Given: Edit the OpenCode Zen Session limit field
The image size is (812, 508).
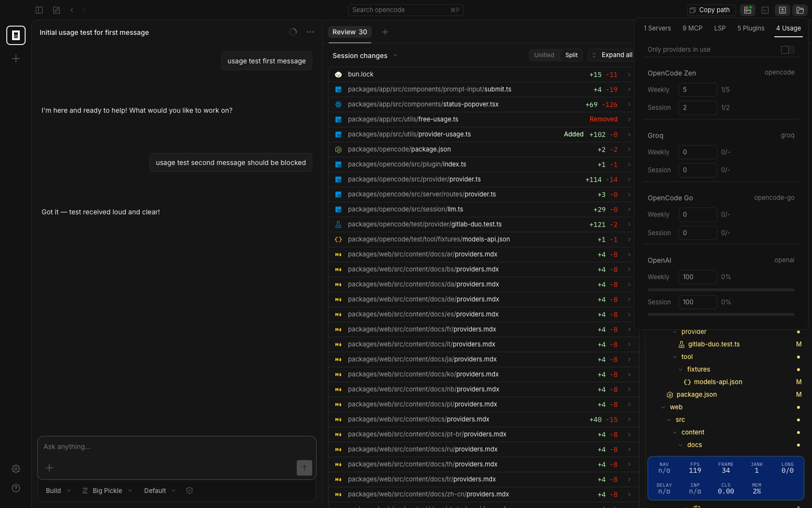Looking at the screenshot, I should click(697, 108).
